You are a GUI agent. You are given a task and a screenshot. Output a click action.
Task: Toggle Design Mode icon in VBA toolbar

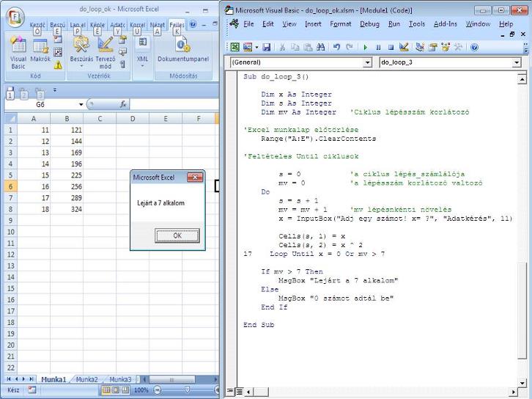click(x=404, y=47)
